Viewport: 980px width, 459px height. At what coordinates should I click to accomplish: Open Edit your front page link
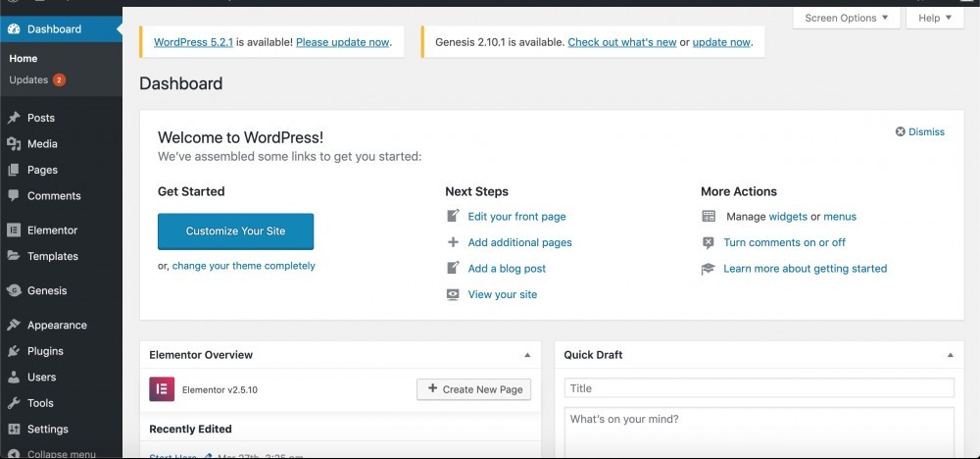(516, 217)
